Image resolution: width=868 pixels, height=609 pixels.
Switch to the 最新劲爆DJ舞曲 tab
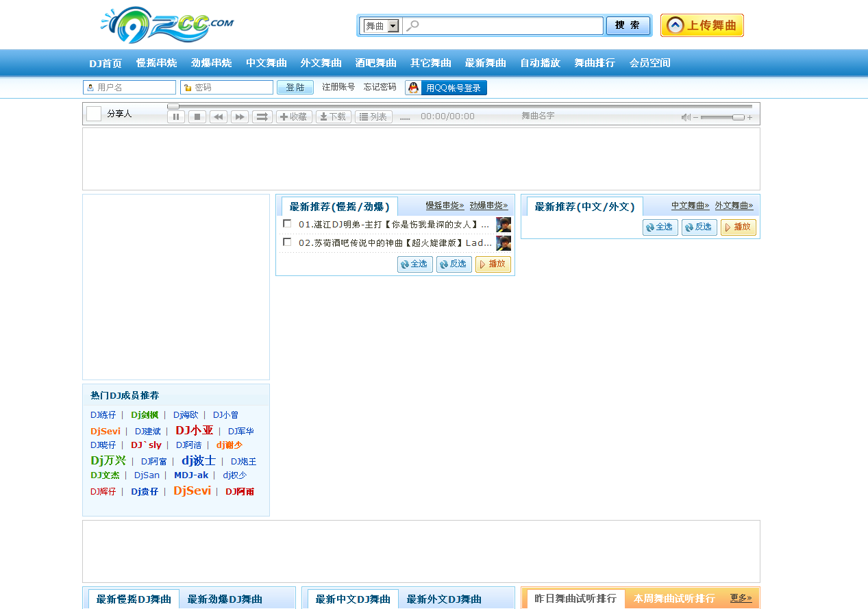click(225, 599)
